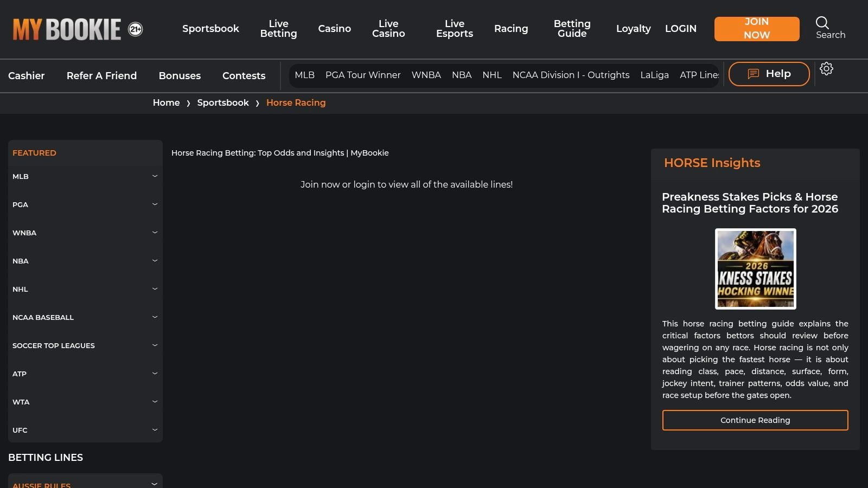Click the FEATURED sidebar heading

pyautogui.click(x=34, y=153)
